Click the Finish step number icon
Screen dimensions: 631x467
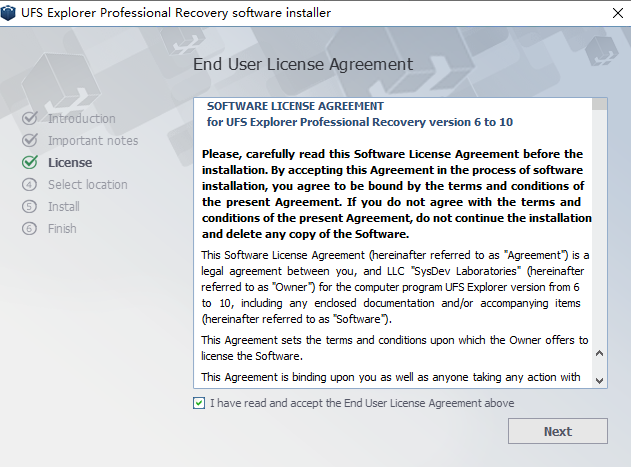(x=29, y=229)
